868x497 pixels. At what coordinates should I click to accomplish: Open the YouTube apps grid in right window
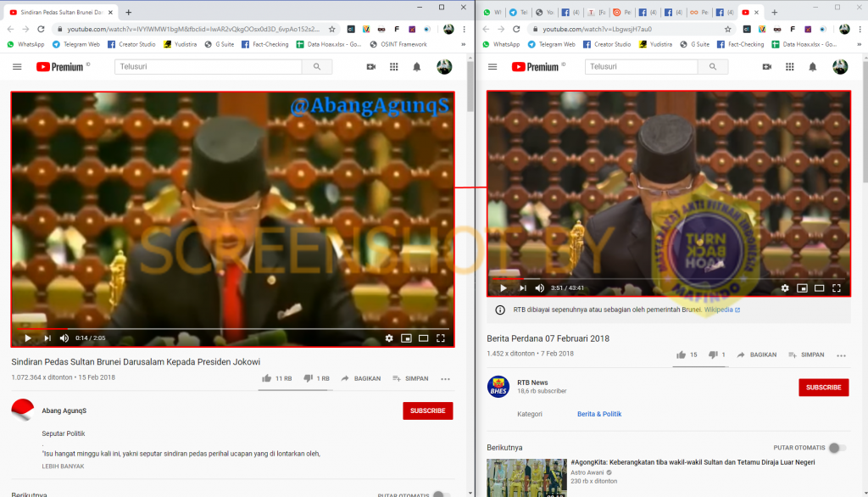(x=789, y=66)
